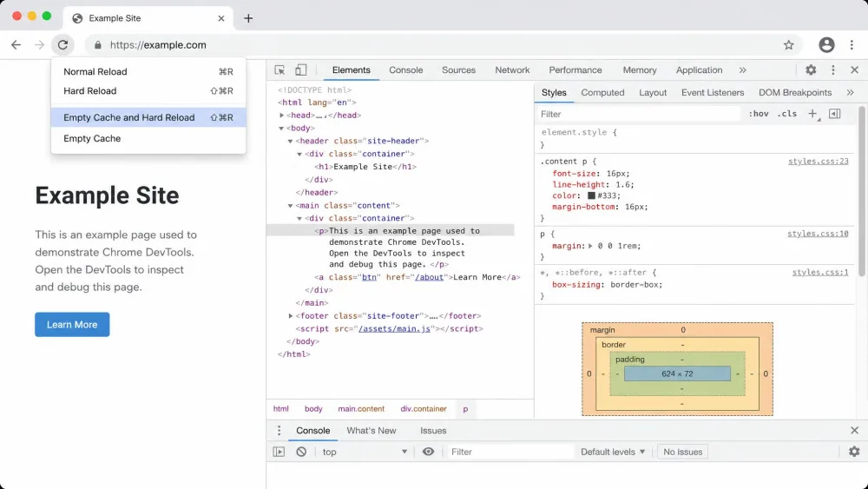This screenshot has width=868, height=489.
Task: Focus the Styles Filter input
Action: [x=639, y=114]
